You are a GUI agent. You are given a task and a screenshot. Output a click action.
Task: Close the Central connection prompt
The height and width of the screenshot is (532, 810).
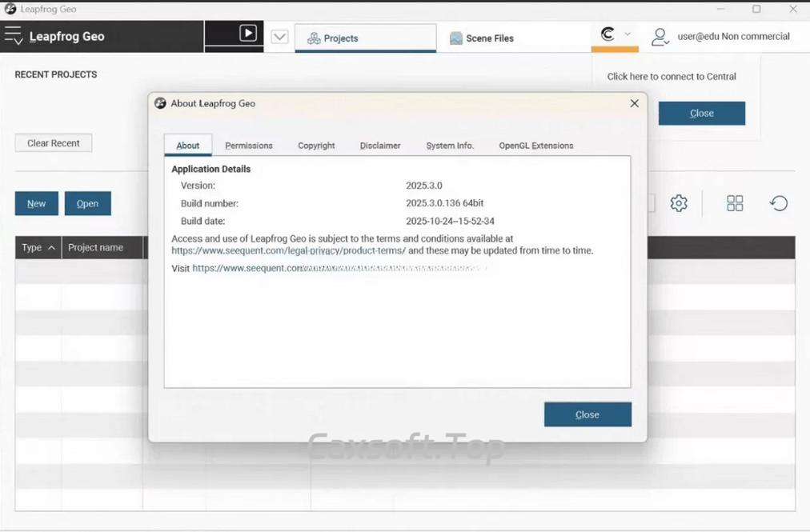click(701, 114)
